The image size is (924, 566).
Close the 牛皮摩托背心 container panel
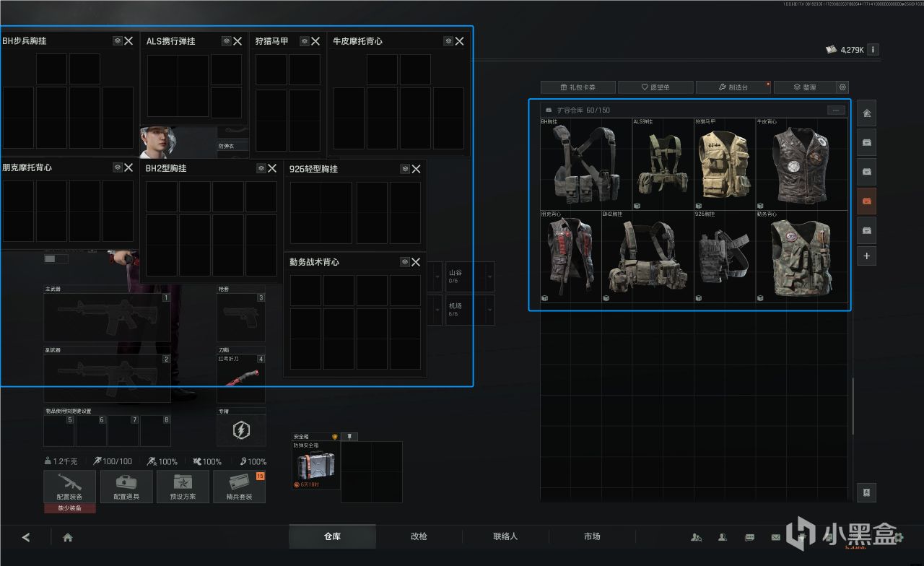pyautogui.click(x=459, y=41)
